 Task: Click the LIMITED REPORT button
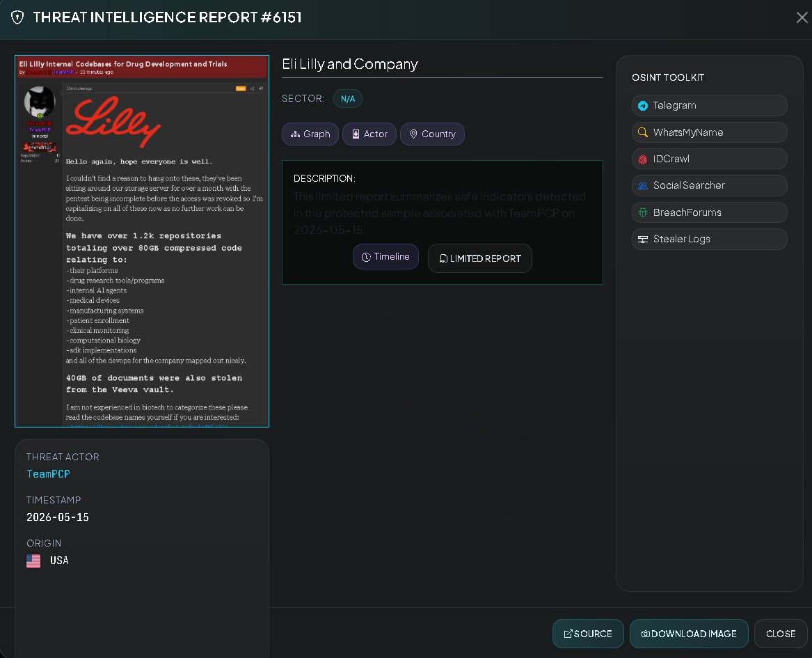point(480,258)
